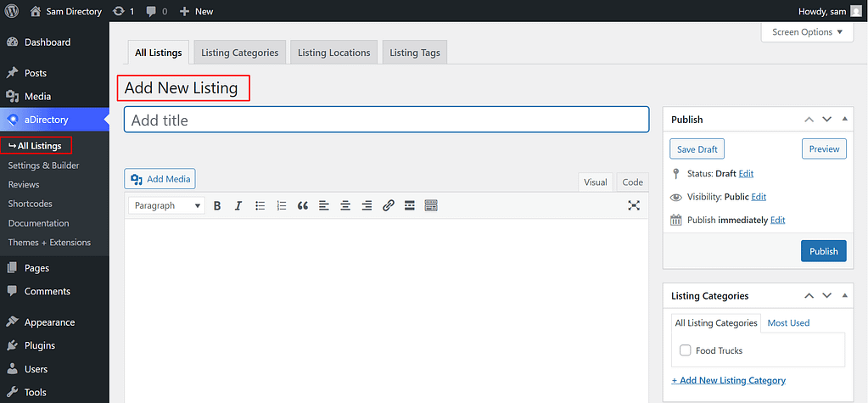Open the Howdy, sam profile avatar
868x403 pixels.
856,11
